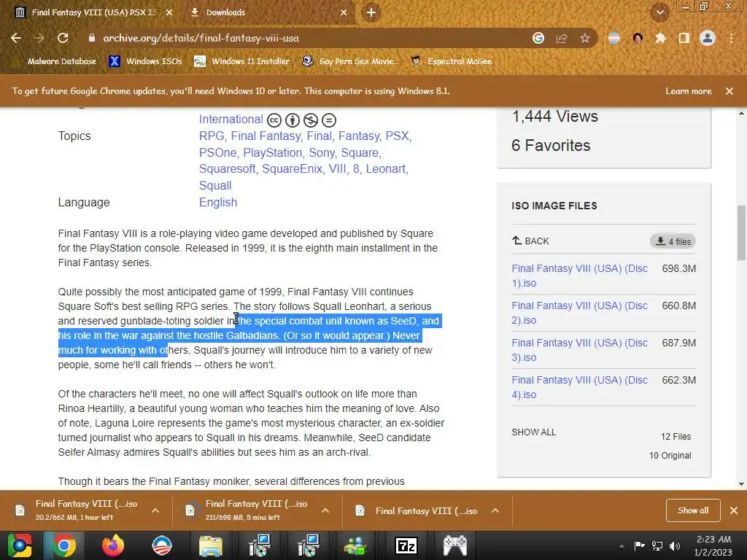Click the non-commercial license icon
Viewport: 747px width, 560px height.
click(311, 120)
